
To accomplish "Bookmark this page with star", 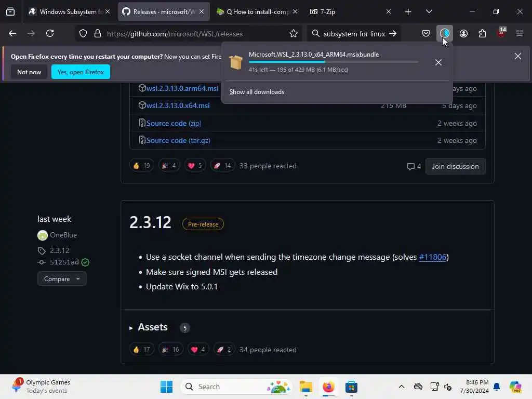I will click(294, 34).
